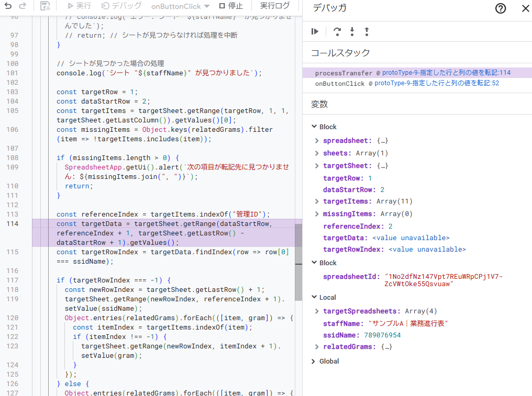The image size is (532, 396).
Task: Click the save project icon
Action: pos(46,6)
